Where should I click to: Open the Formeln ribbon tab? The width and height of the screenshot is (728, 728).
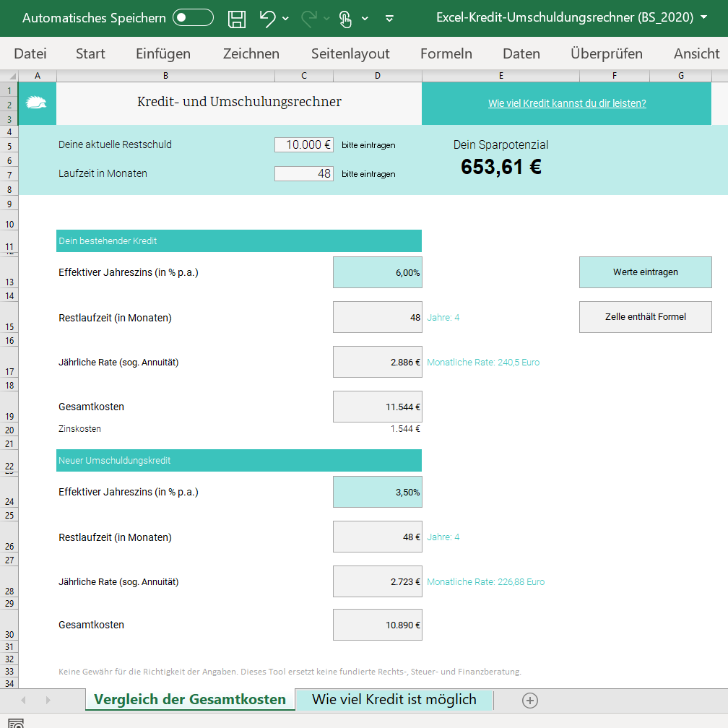click(446, 53)
